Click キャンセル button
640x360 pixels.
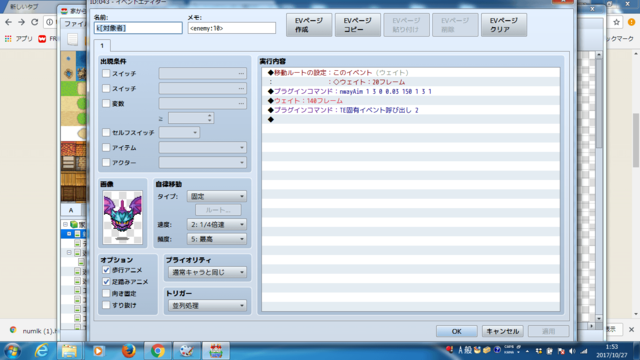coord(502,331)
